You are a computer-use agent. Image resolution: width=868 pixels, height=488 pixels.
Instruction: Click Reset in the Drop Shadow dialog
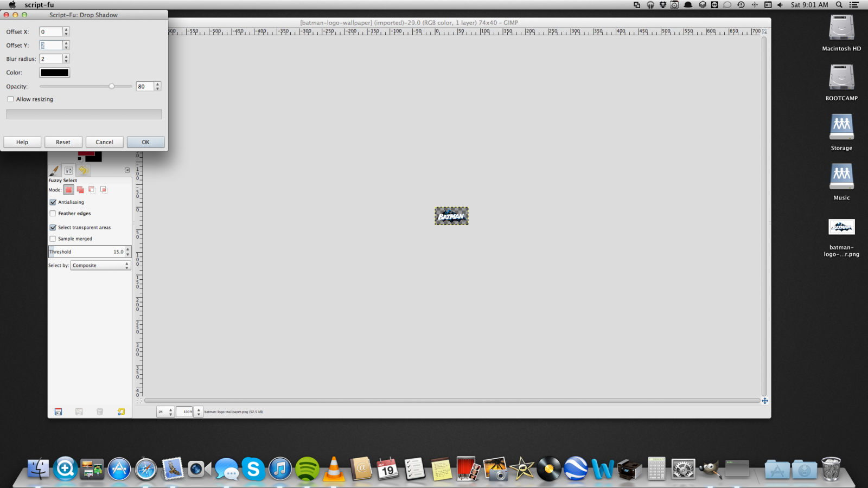point(63,142)
